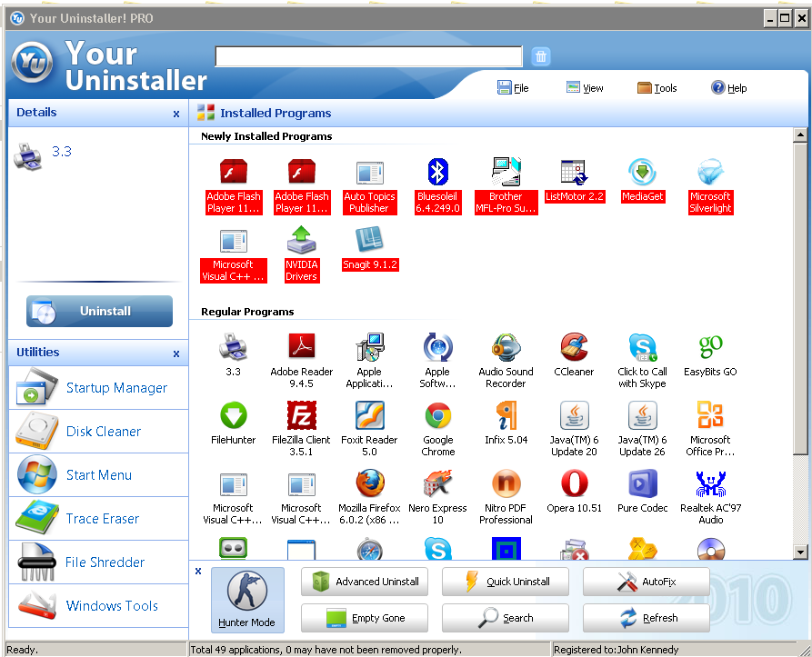812x657 pixels.
Task: Select Nero Express 10 program
Action: (437, 497)
